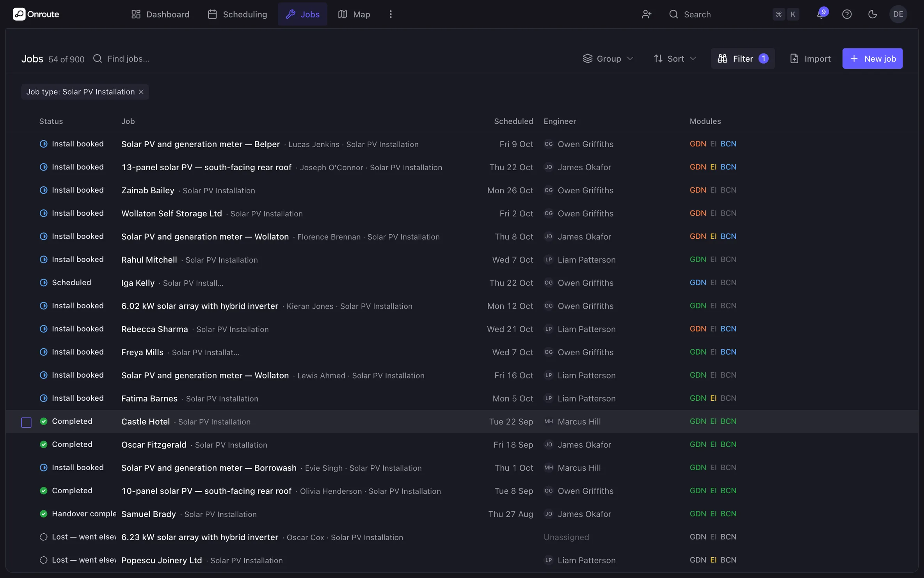
Task: Open the DE user avatar menu
Action: [898, 14]
